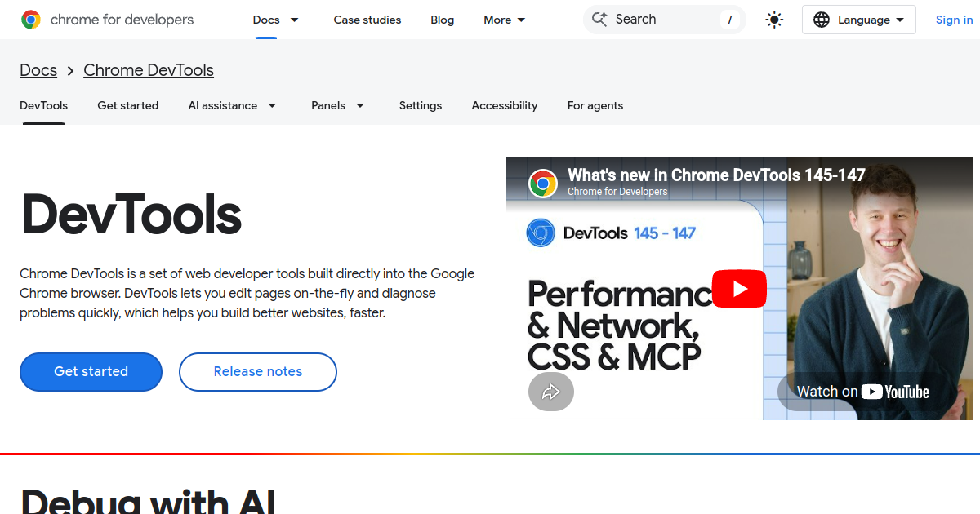This screenshot has width=980, height=514.
Task: Expand the Panels dropdown
Action: pyautogui.click(x=359, y=105)
